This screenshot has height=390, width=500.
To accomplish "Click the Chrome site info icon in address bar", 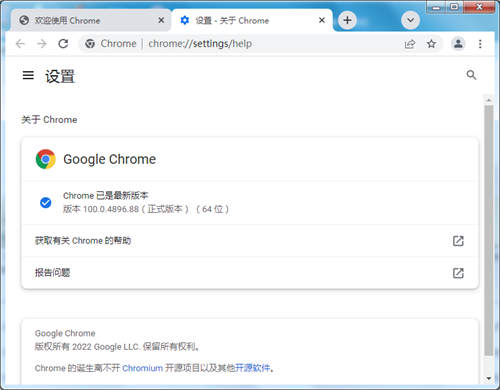I will 90,44.
